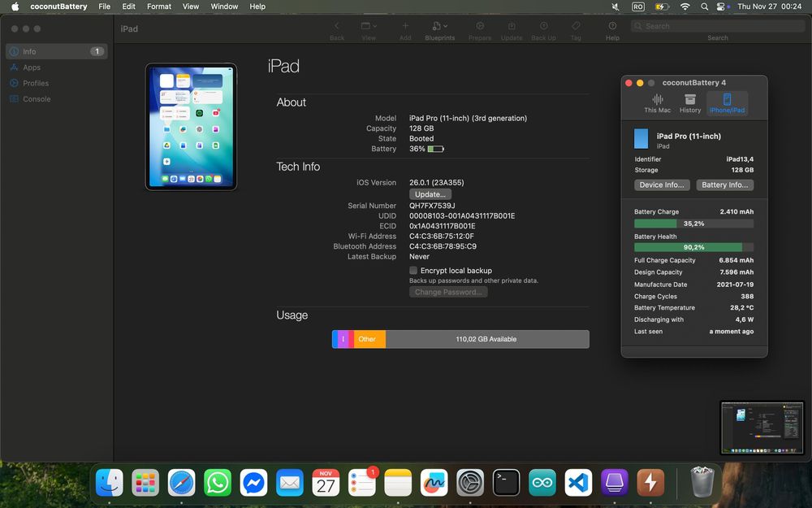
Task: Open Finder from the Dock
Action: 110,483
